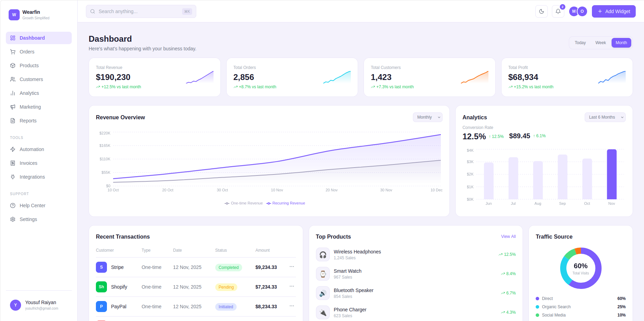Click the Date column header
Viewport: 644px width, 321px height.
[x=177, y=250]
